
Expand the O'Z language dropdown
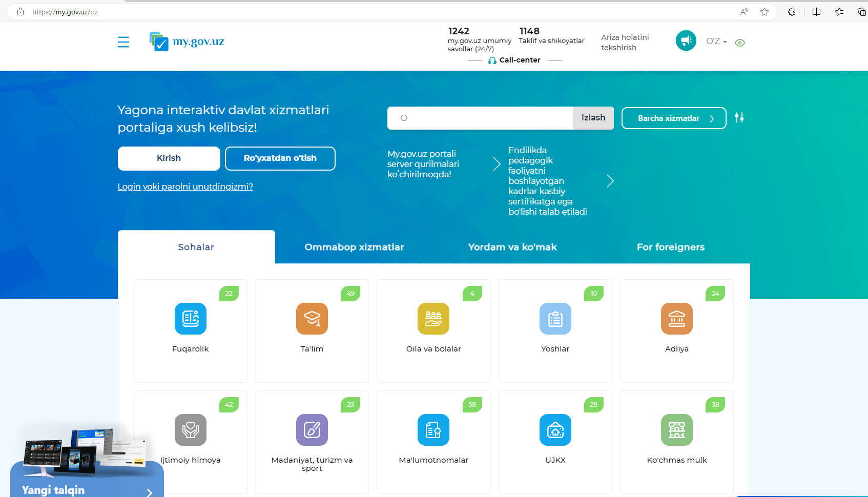716,42
